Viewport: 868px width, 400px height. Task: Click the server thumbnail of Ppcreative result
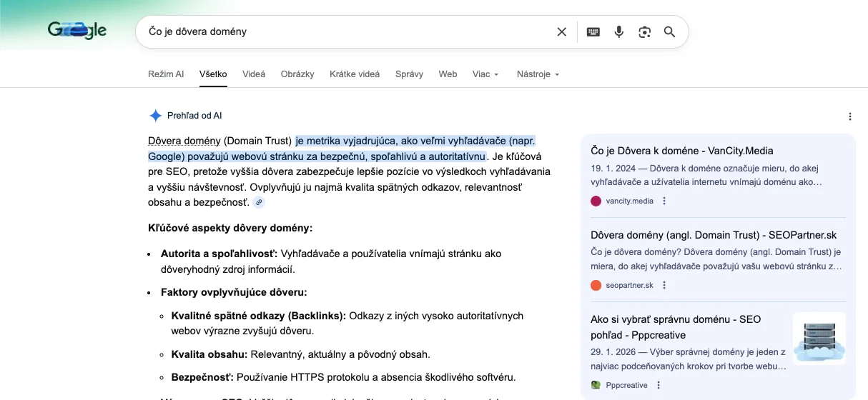coord(819,339)
